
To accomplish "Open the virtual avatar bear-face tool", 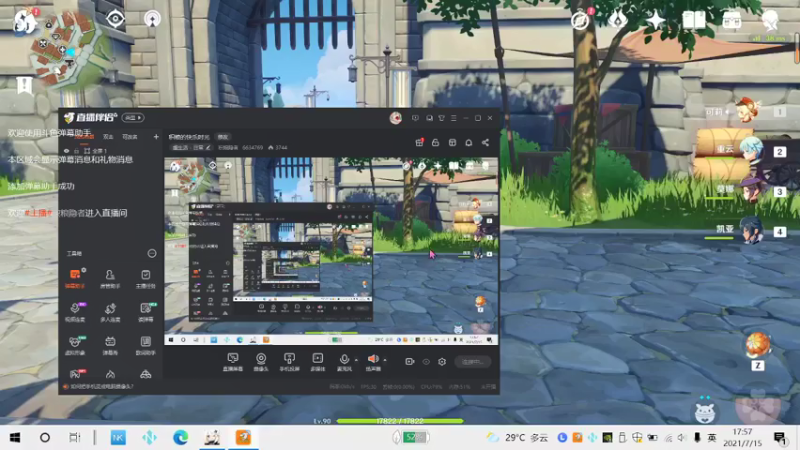I will pyautogui.click(x=75, y=345).
